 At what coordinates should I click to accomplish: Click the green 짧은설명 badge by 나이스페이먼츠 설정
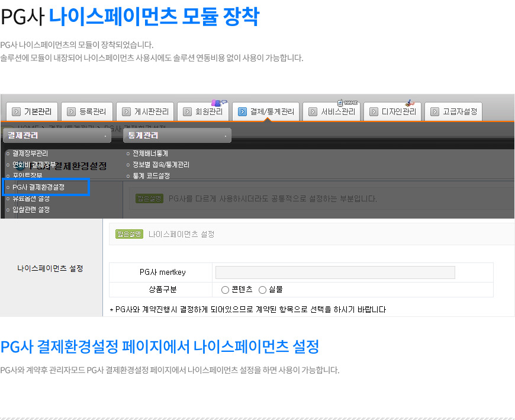[130, 234]
